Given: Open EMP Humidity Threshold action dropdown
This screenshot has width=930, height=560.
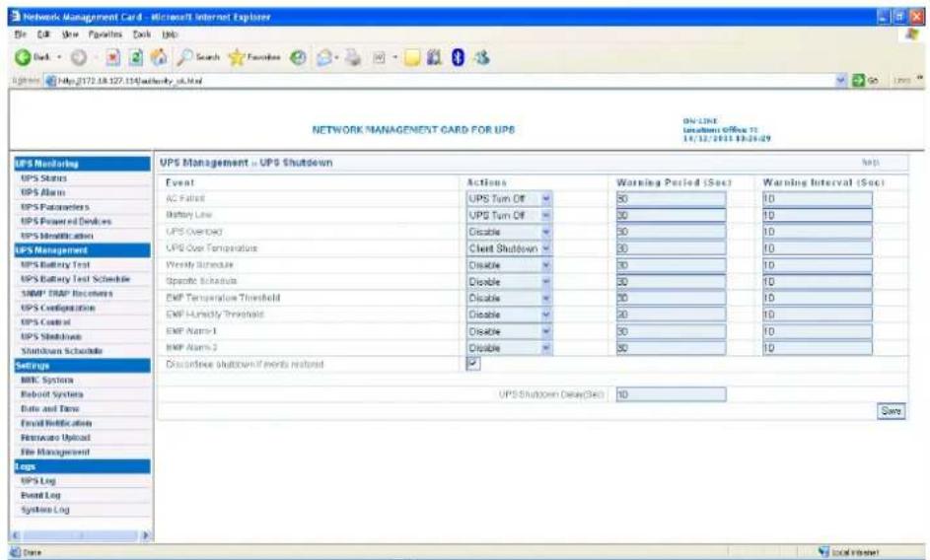Looking at the screenshot, I should (510, 315).
